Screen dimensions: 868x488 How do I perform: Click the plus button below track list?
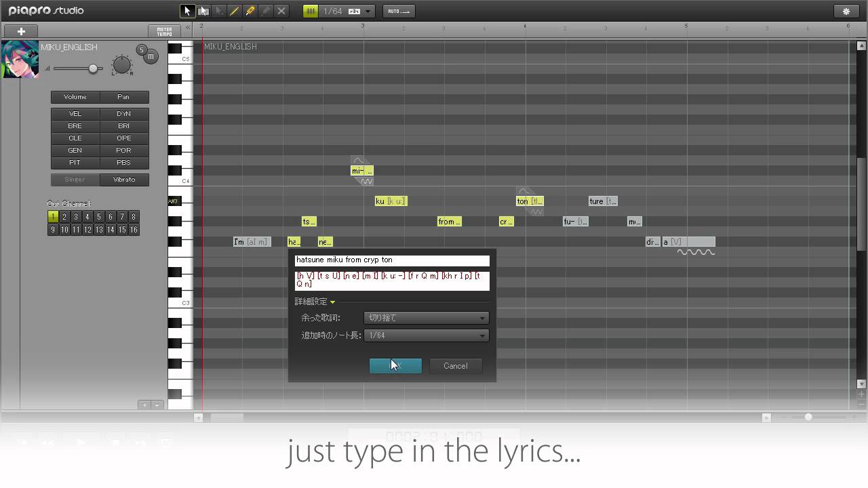(x=144, y=405)
